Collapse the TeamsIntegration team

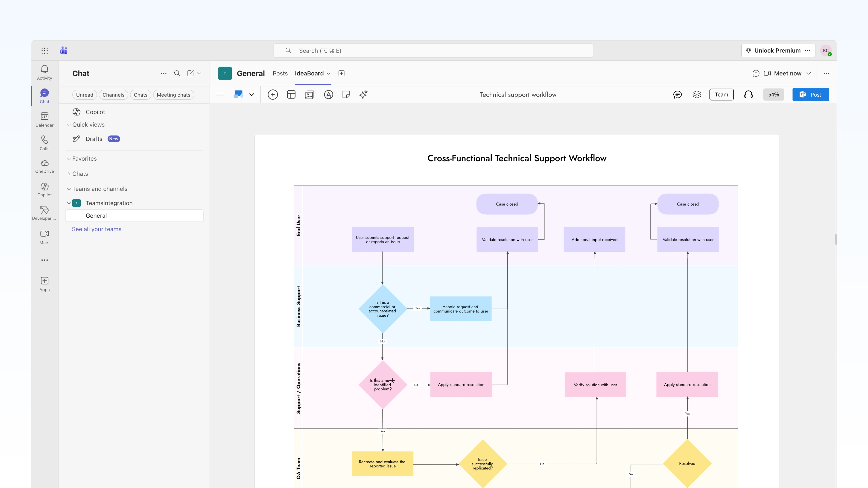[x=69, y=203]
